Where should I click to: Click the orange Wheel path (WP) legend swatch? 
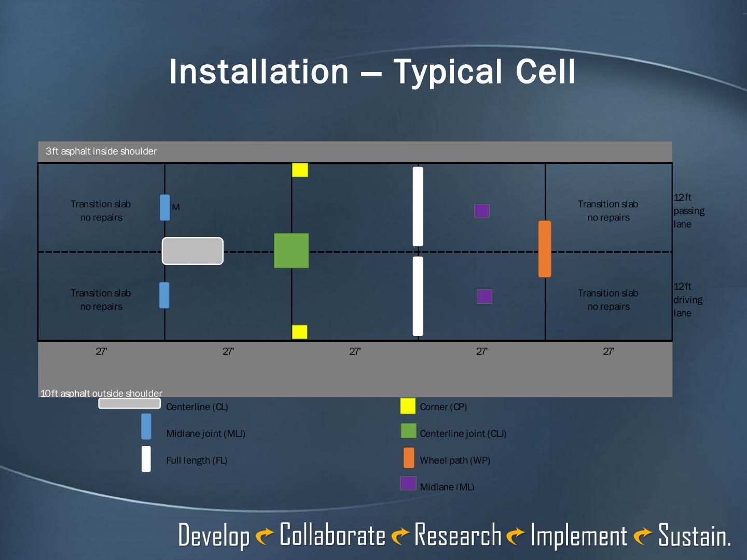click(409, 458)
